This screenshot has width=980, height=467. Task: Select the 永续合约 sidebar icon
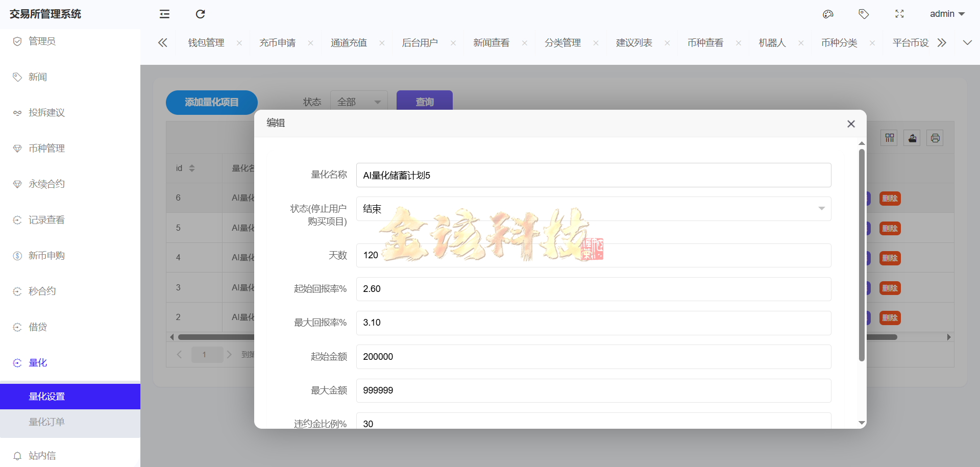(x=17, y=184)
